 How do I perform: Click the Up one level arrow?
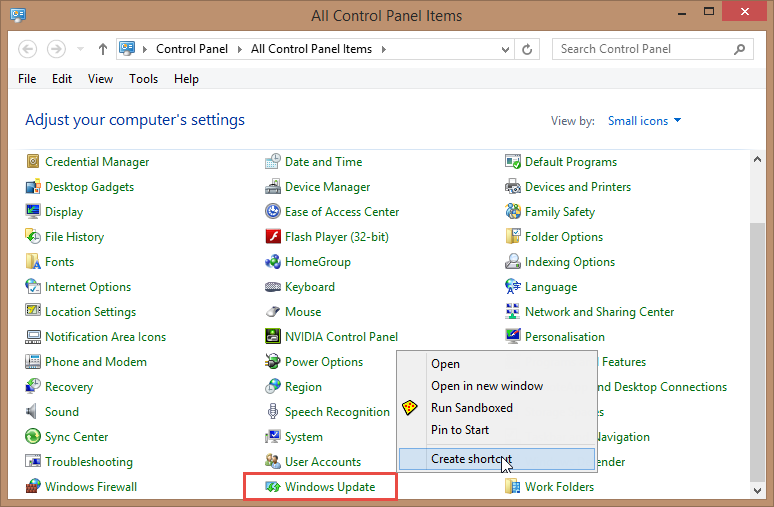[103, 49]
